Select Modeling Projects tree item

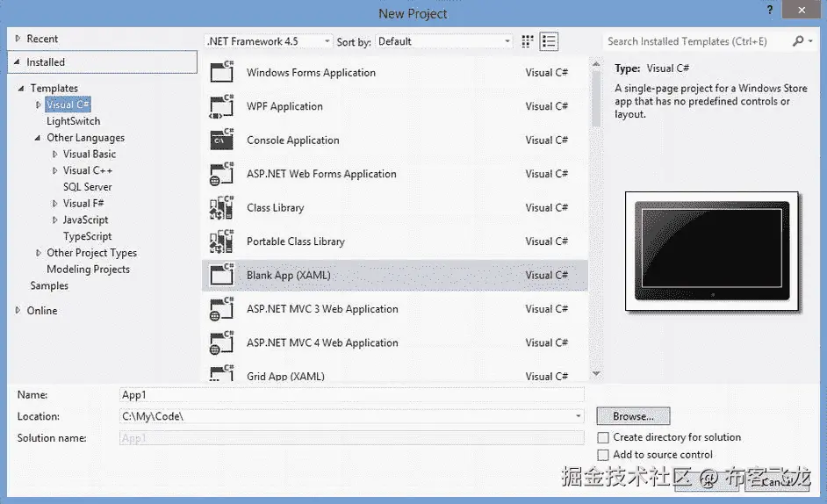88,270
